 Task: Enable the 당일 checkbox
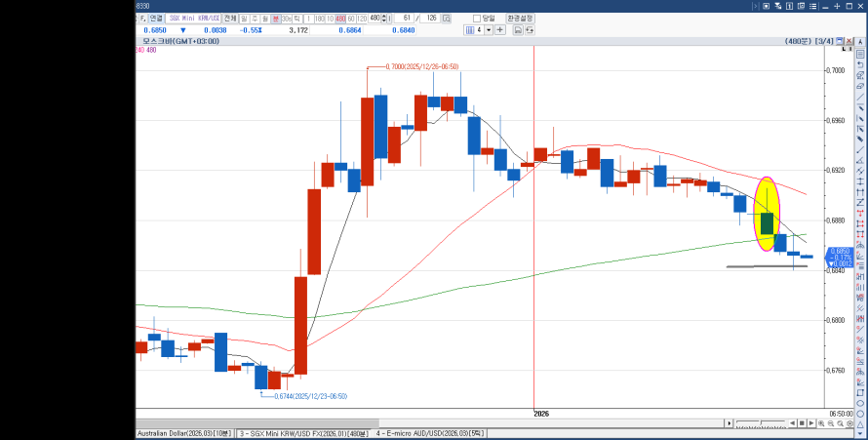click(477, 18)
